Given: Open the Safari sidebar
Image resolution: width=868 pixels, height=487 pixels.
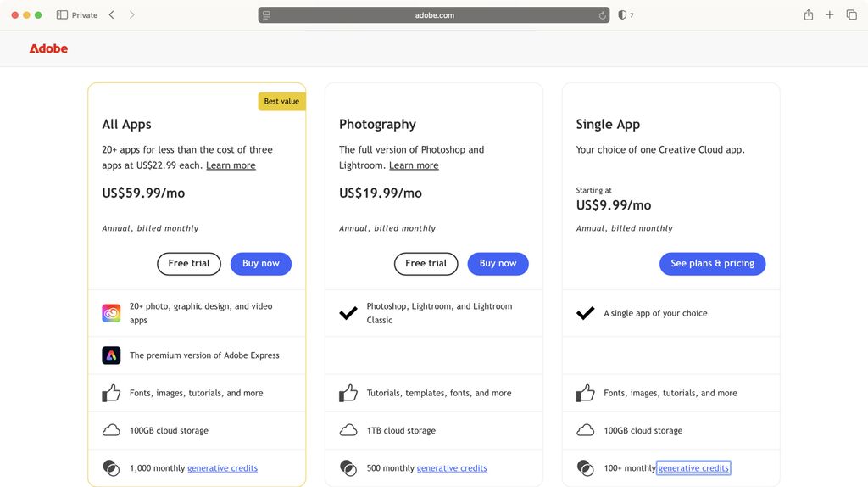Looking at the screenshot, I should pyautogui.click(x=62, y=15).
